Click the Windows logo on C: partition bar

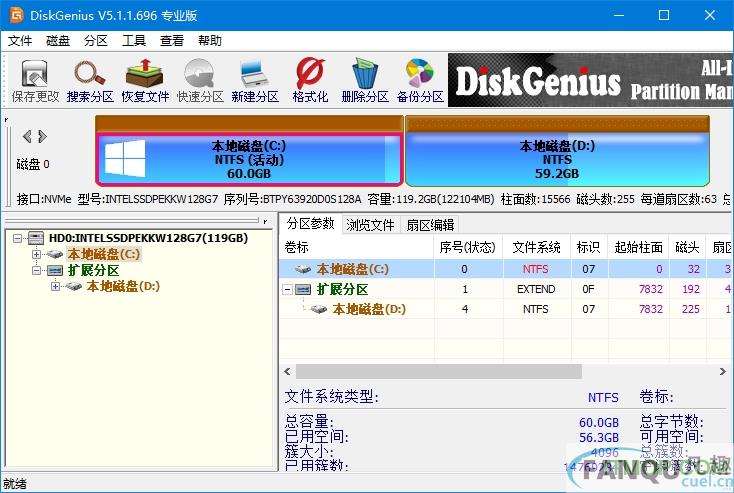(x=125, y=158)
